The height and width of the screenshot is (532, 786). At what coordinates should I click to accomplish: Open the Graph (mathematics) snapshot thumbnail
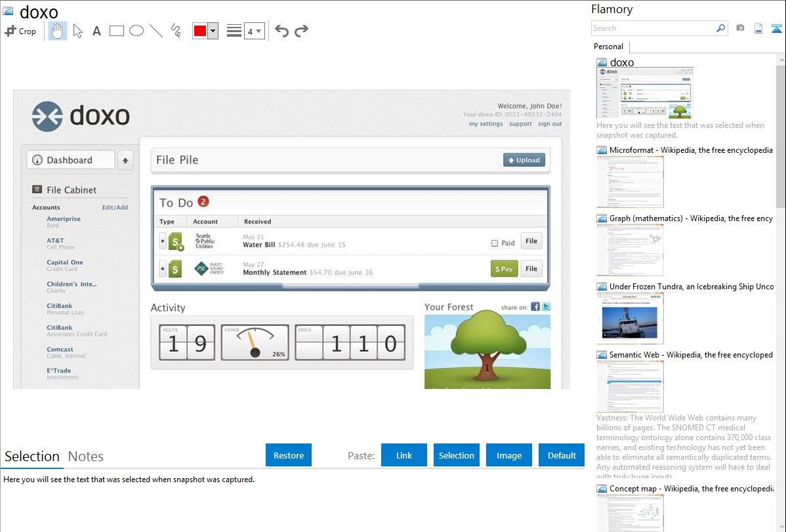click(630, 250)
